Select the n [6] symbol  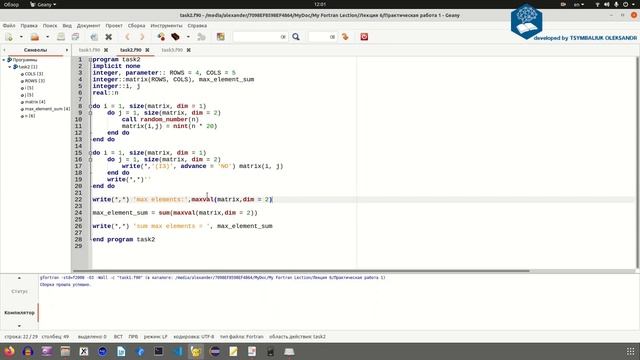coord(29,116)
